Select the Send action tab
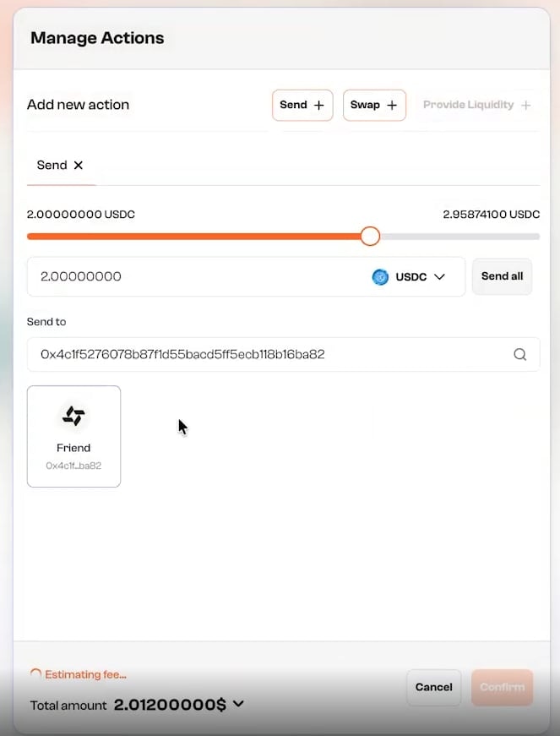 (x=52, y=165)
